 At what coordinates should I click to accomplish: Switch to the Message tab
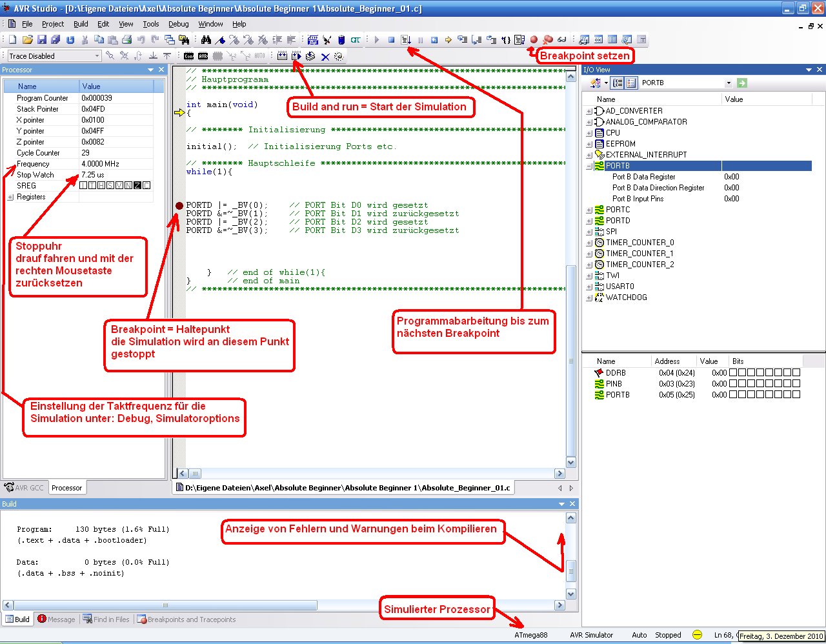(x=57, y=619)
